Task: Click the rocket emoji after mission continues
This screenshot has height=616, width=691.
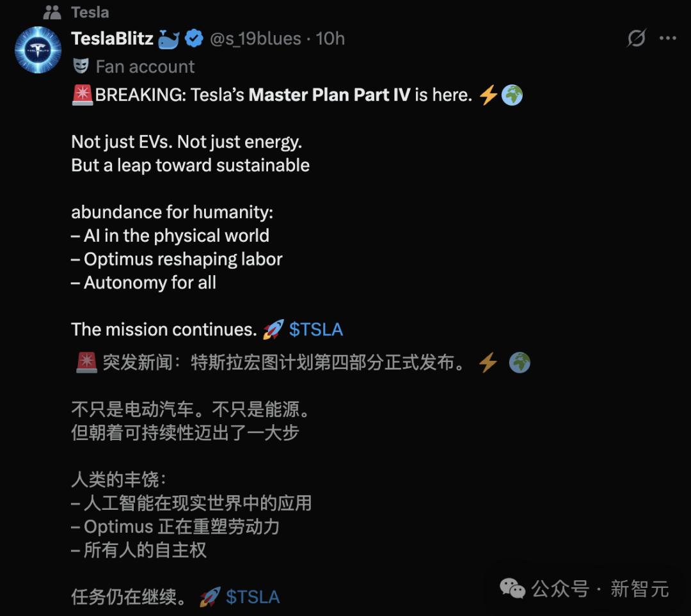Action: (273, 329)
